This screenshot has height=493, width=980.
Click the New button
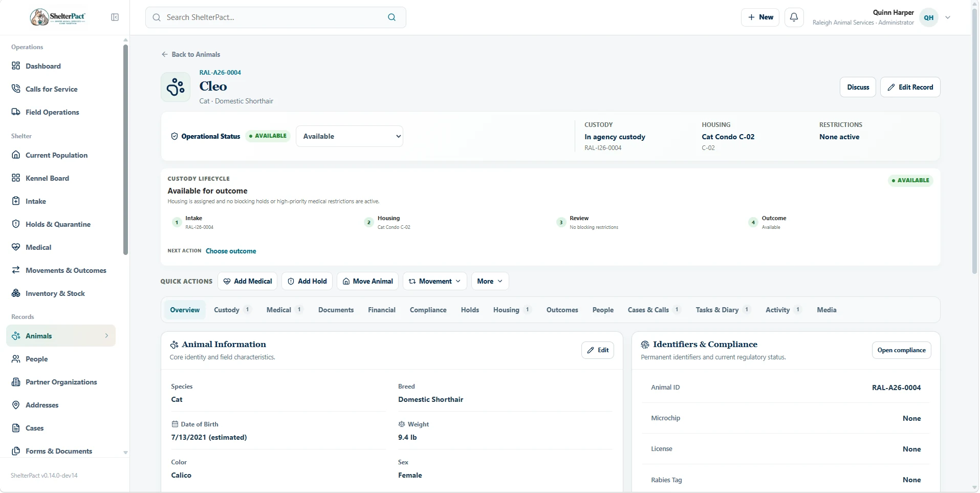click(760, 17)
